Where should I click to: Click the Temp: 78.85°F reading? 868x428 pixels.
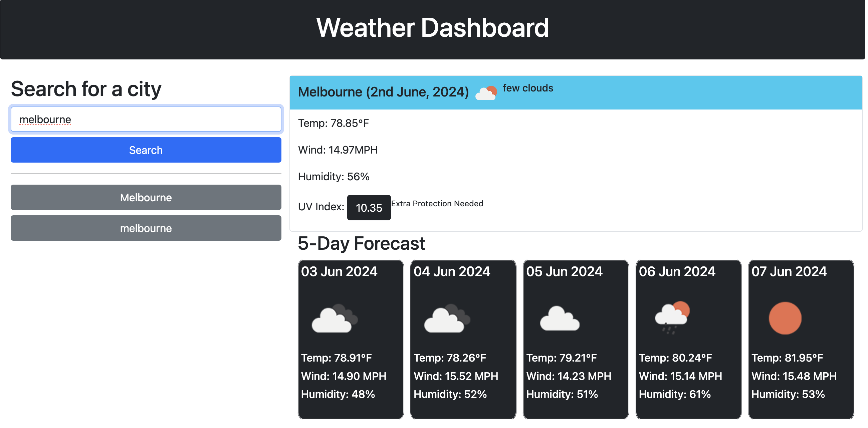pos(333,123)
